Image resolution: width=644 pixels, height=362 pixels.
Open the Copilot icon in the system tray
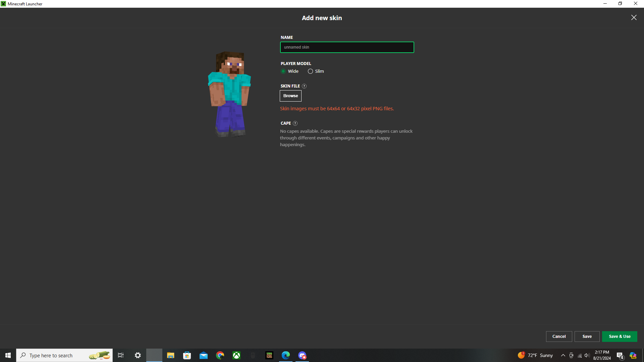633,355
